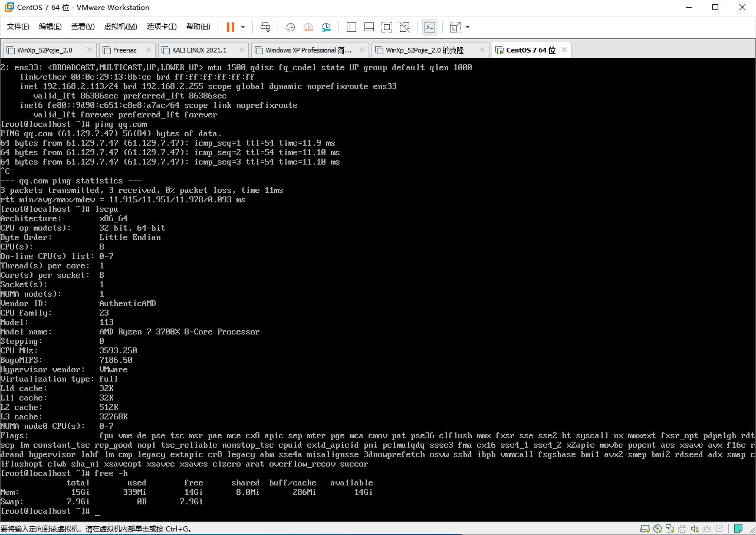The height and width of the screenshot is (535, 756).
Task: Open the message log note icon
Action: (x=738, y=529)
